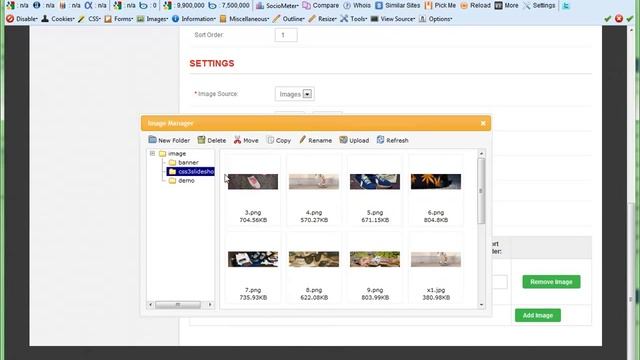
Task: Select the 9.png thumbnail
Action: click(375, 259)
